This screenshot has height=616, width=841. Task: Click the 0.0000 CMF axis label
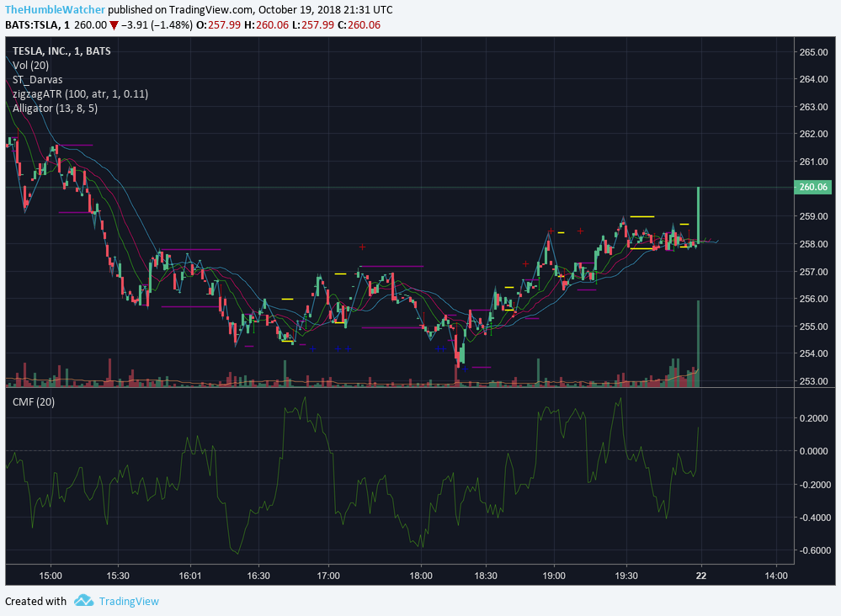(814, 451)
